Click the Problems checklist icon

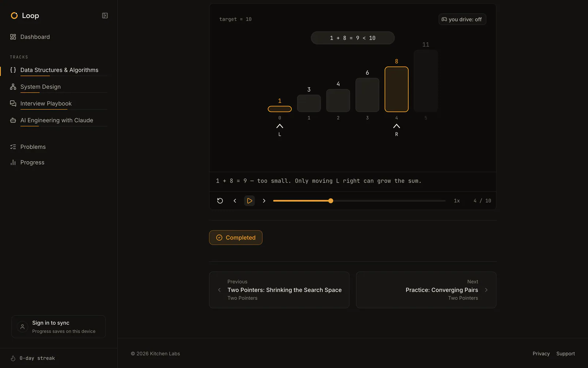[x=13, y=147]
